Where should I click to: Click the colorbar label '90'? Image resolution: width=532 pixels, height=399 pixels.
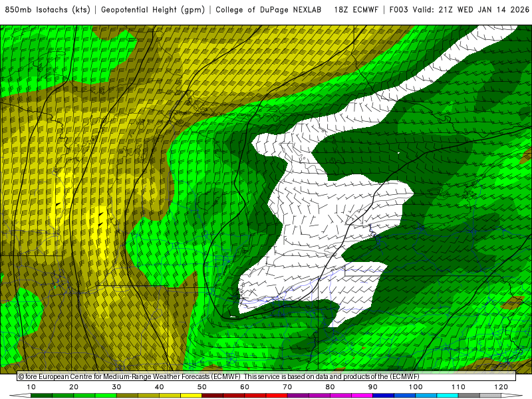(373, 387)
